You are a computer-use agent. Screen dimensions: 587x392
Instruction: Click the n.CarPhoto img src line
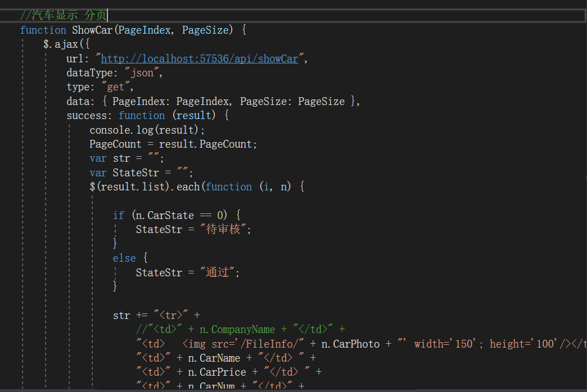[361, 343]
